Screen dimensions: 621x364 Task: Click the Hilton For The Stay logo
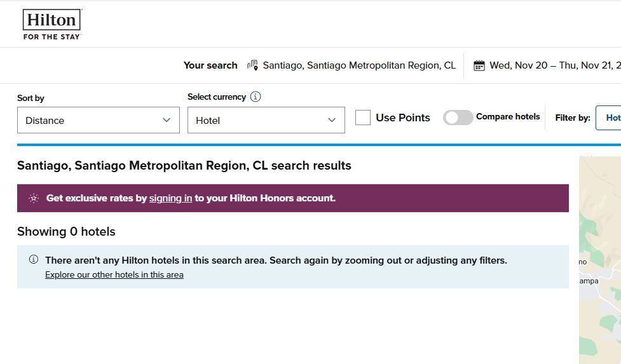coord(52,24)
